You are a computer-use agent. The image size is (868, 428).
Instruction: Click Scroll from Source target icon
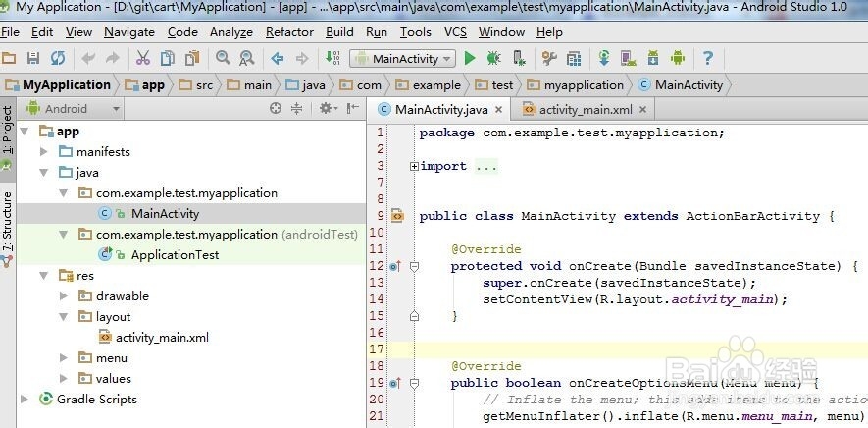(276, 109)
